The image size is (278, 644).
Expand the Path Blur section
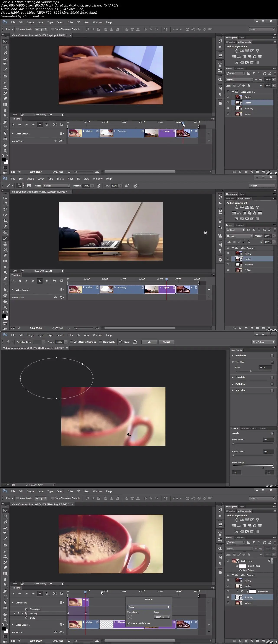point(232,384)
